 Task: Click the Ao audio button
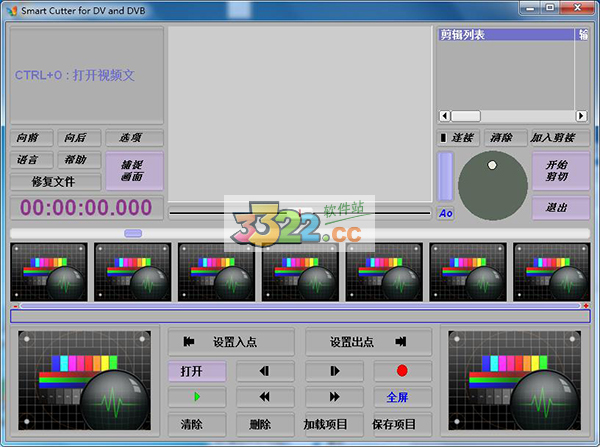pos(445,213)
